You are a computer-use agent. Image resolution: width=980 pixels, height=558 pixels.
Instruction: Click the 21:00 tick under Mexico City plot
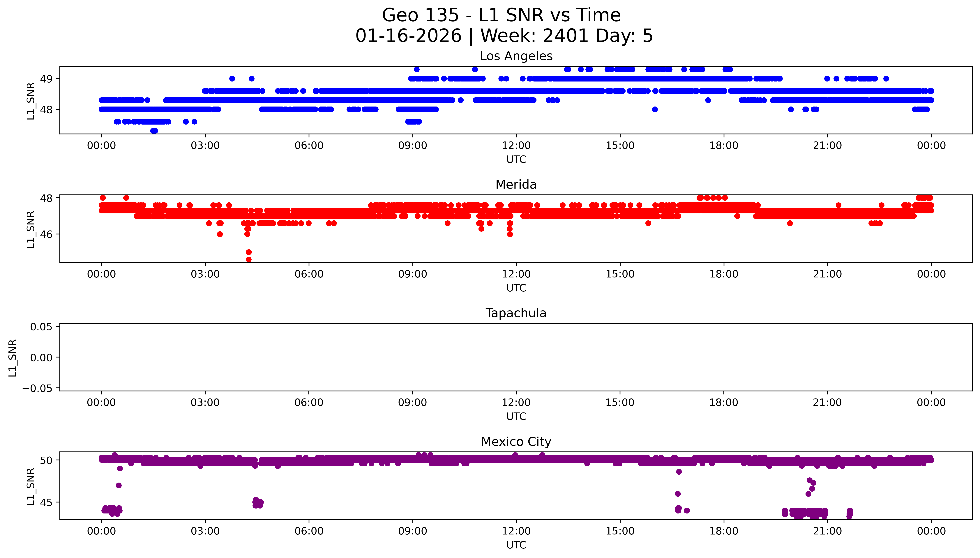pyautogui.click(x=827, y=531)
